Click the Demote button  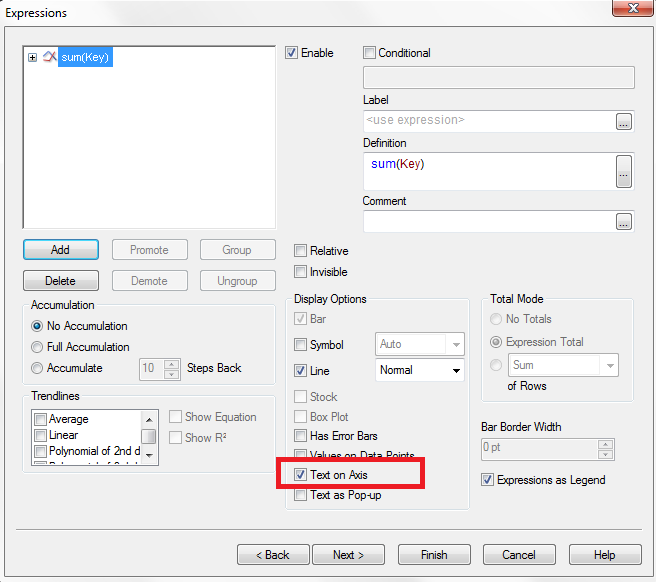tap(149, 281)
